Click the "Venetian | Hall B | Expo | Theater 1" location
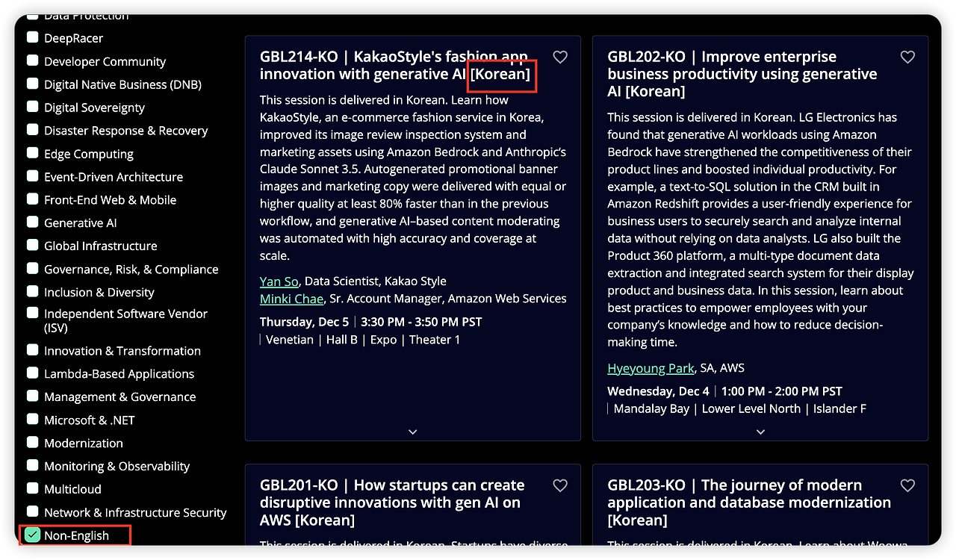956x560 pixels. point(364,340)
